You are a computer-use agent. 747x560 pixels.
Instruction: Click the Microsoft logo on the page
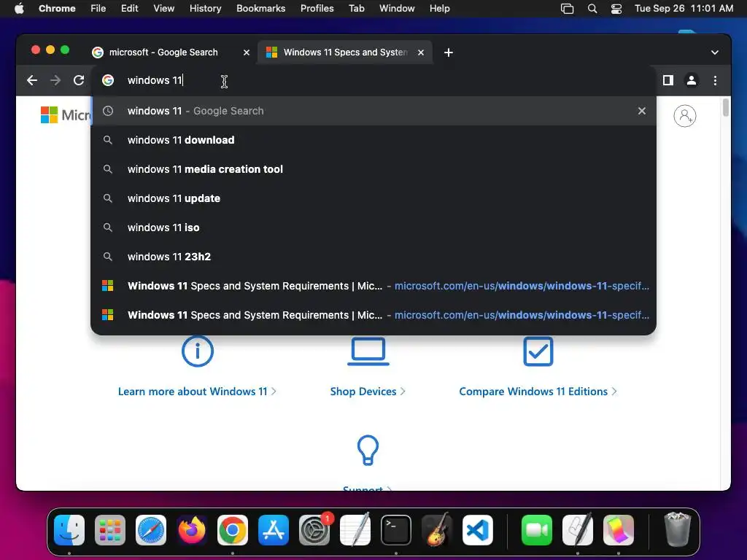click(x=65, y=114)
